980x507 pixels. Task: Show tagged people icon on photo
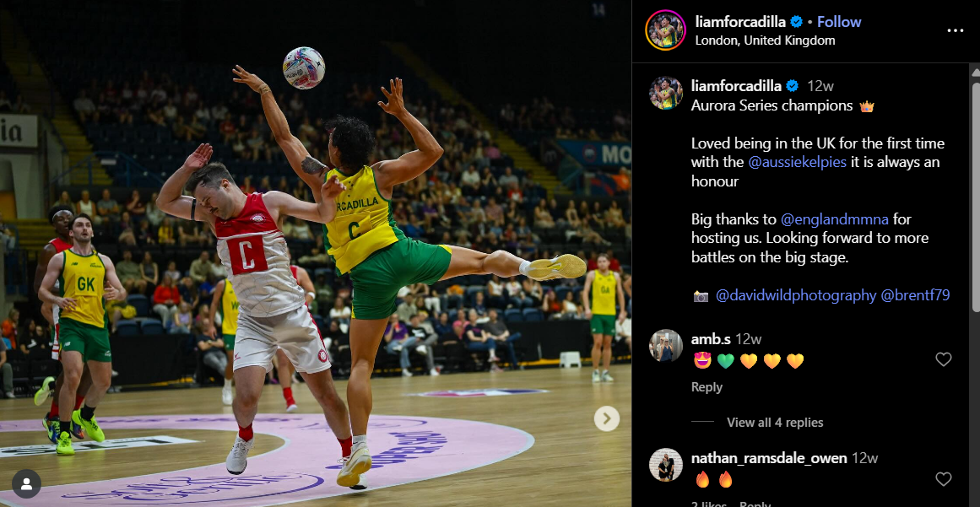[26, 484]
